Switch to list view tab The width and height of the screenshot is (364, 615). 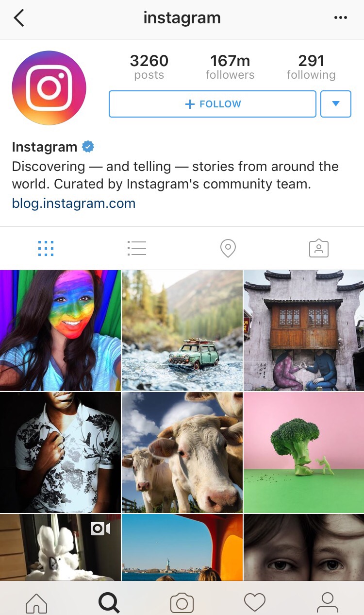tap(137, 248)
